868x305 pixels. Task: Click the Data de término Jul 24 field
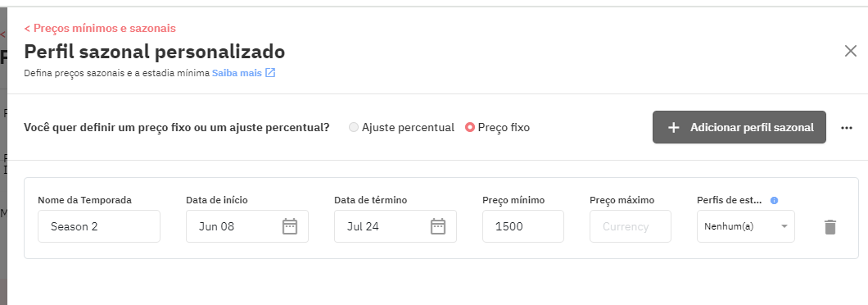pos(396,226)
